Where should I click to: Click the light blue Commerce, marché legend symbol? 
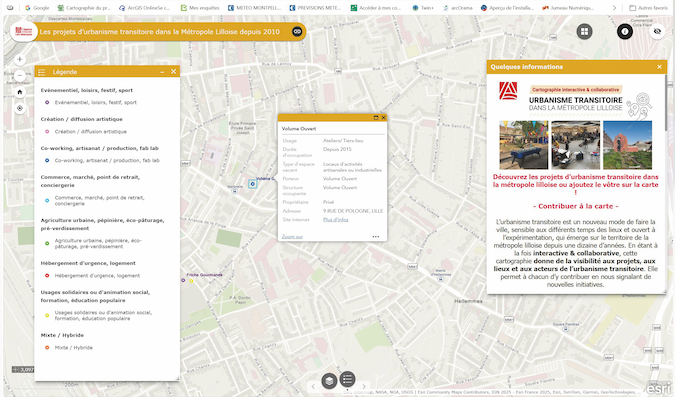[x=47, y=200]
